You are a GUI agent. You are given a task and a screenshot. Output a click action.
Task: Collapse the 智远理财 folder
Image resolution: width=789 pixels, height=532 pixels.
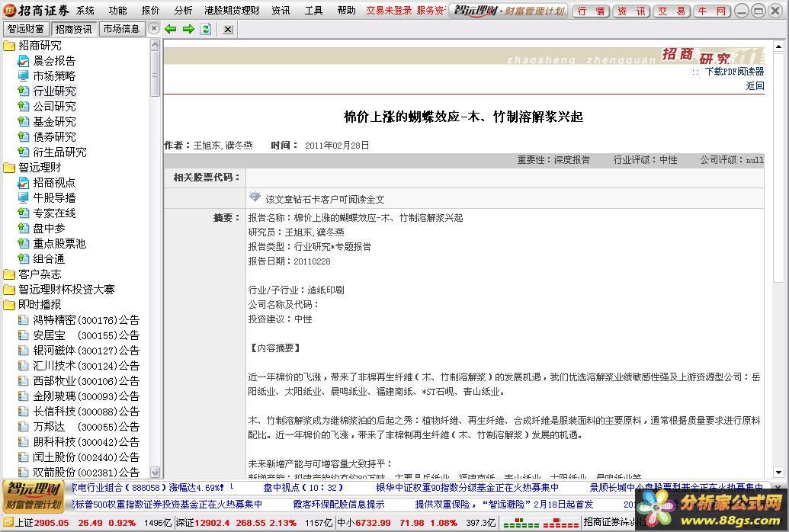tap(9, 168)
